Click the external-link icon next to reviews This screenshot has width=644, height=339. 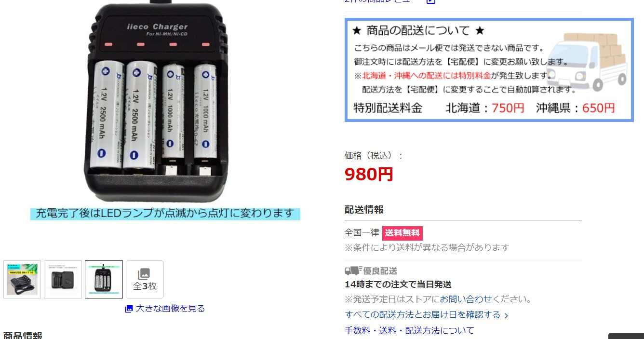(431, 1)
